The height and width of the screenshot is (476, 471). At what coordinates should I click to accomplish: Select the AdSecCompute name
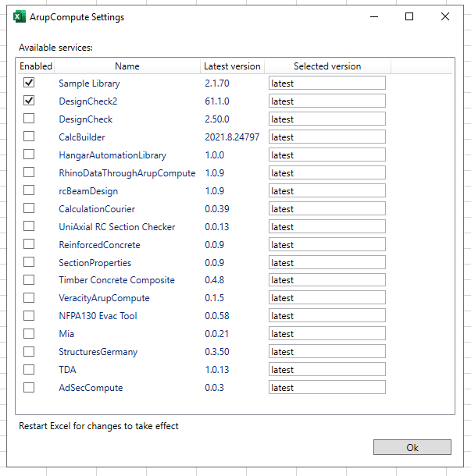[x=91, y=388]
